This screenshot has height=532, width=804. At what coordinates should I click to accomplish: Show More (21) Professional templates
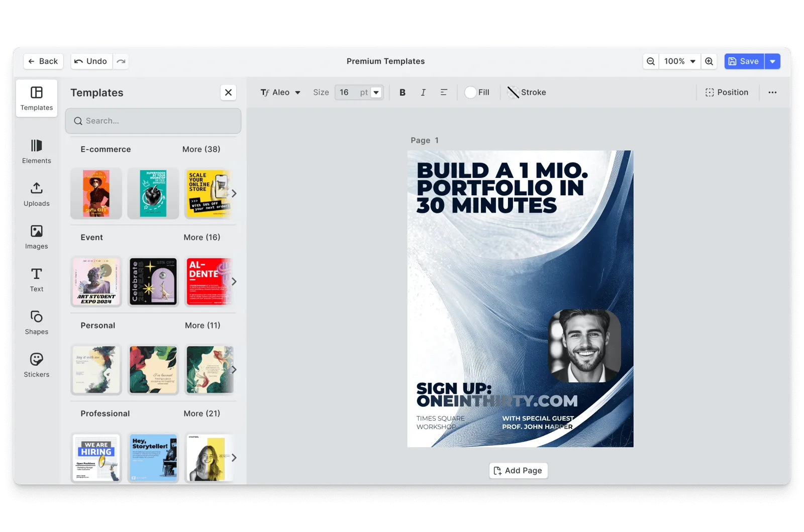coord(202,413)
